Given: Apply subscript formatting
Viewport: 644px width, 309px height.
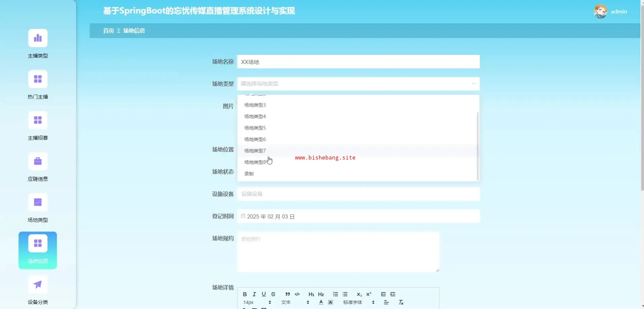Looking at the screenshot, I should point(359,294).
